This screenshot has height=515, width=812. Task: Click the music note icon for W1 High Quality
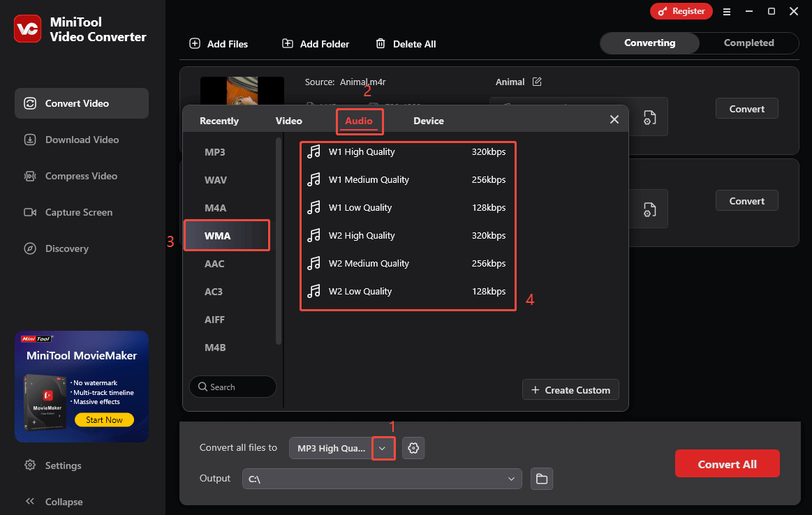click(313, 151)
